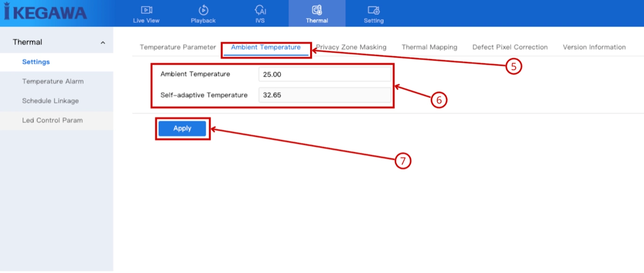Open the Setting gear icon
The width and height of the screenshot is (644, 273).
pos(374,10)
